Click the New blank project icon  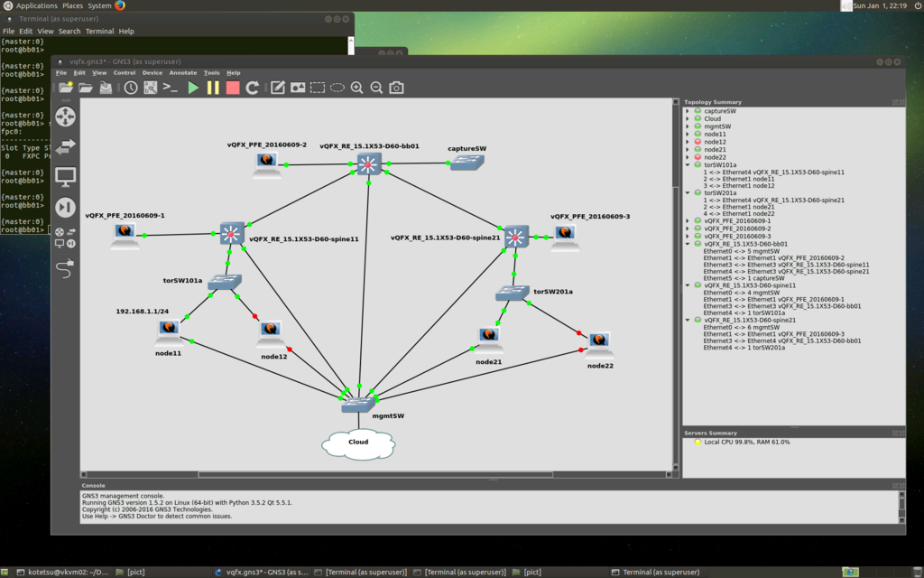pyautogui.click(x=66, y=88)
